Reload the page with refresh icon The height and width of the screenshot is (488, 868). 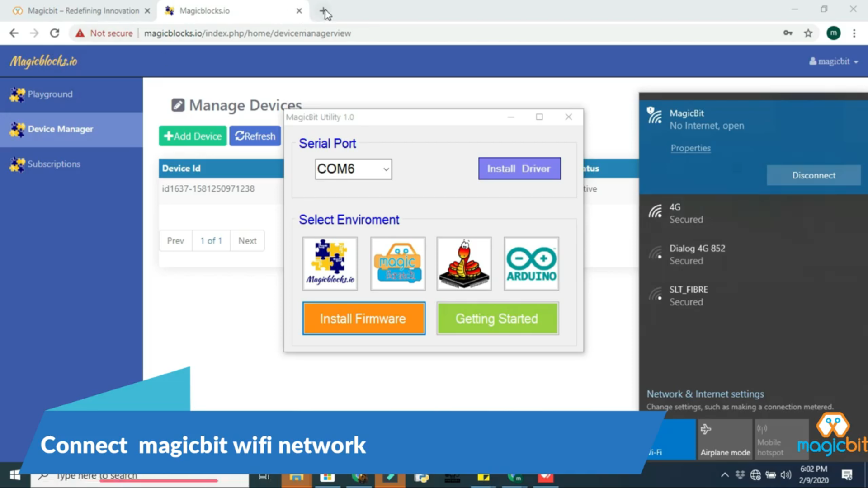pos(55,33)
